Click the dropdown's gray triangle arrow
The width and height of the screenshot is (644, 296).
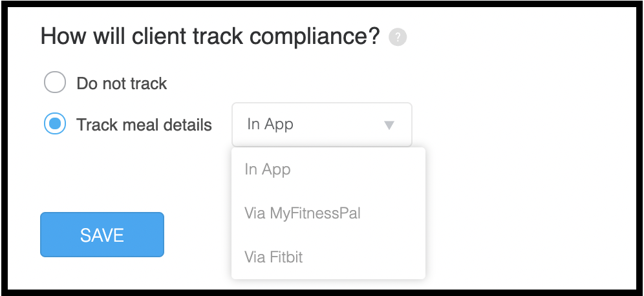pos(389,125)
